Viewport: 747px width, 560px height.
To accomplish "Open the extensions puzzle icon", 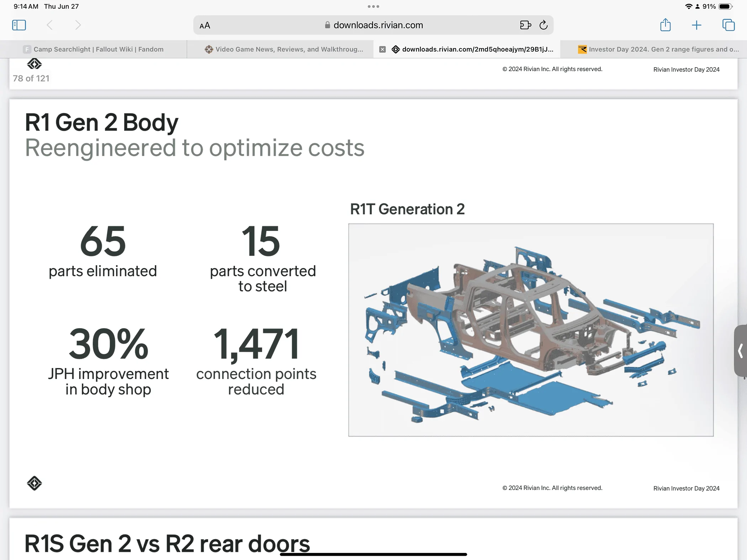I will tap(525, 25).
